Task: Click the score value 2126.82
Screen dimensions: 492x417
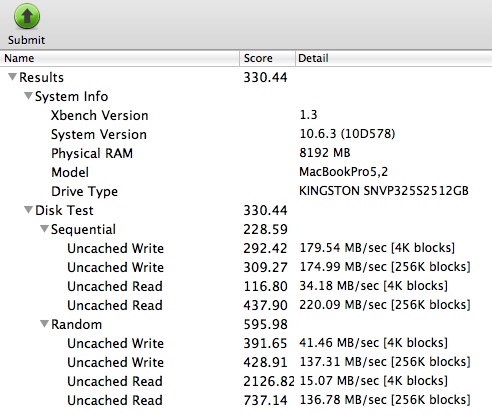Action: pyautogui.click(x=269, y=381)
